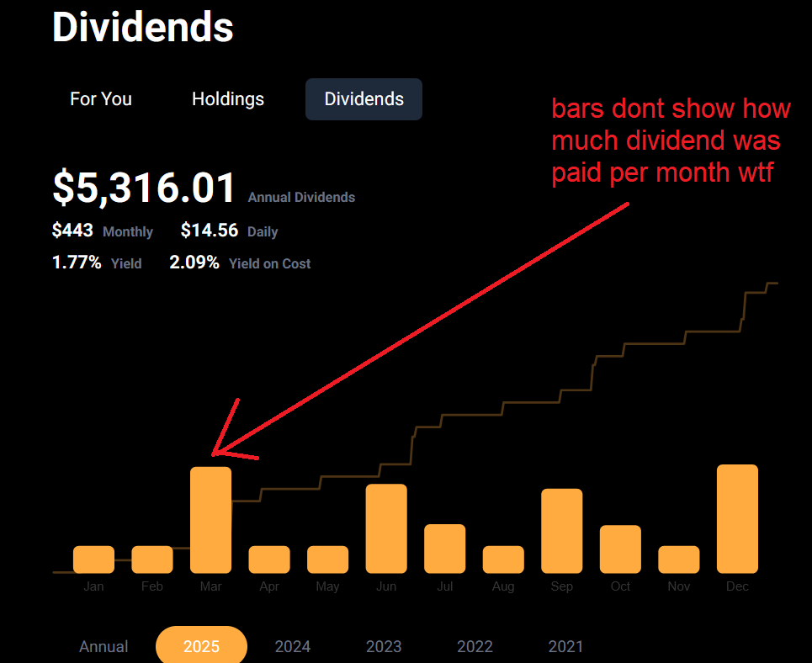Click the April dividend bar

[269, 560]
